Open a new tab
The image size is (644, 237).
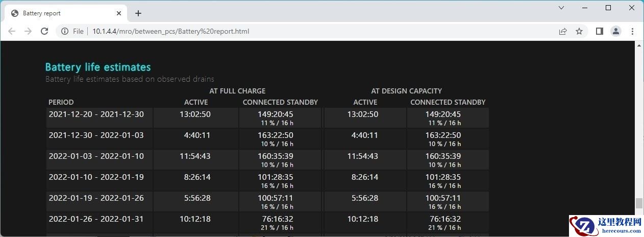[x=138, y=13]
